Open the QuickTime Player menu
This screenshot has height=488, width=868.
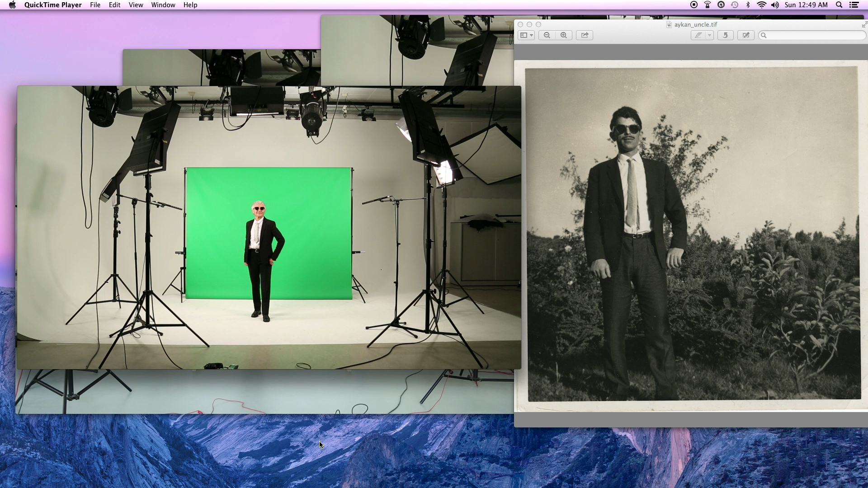pos(53,5)
